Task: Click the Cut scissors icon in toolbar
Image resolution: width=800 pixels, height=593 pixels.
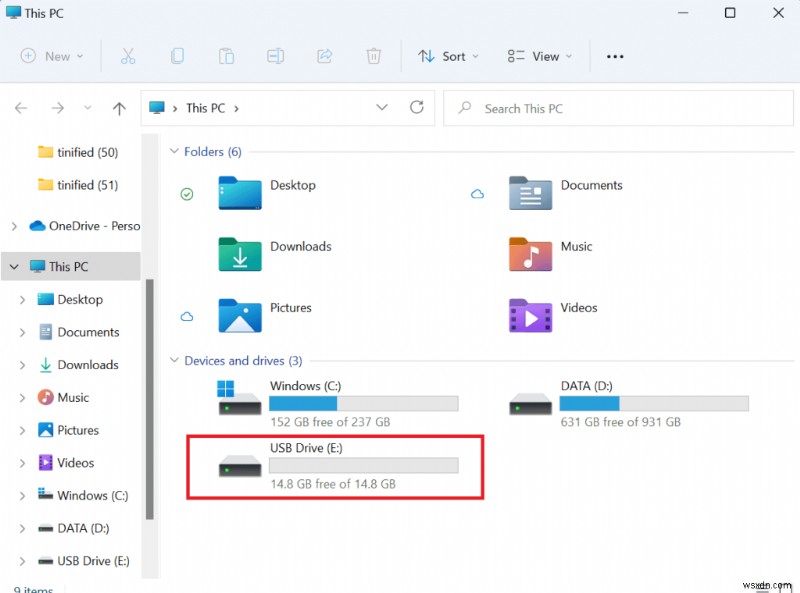Action: [x=128, y=56]
